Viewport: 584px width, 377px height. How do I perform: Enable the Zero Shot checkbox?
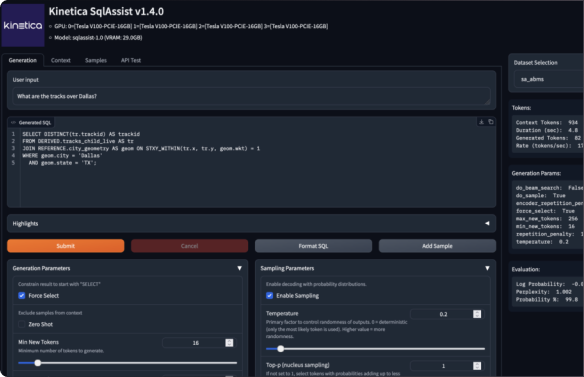pyautogui.click(x=22, y=324)
